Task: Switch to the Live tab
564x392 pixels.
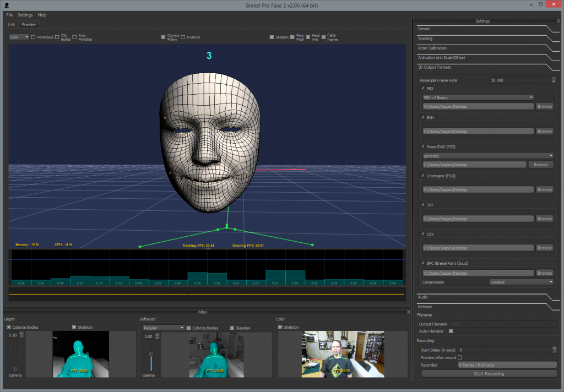Action: tap(11, 24)
